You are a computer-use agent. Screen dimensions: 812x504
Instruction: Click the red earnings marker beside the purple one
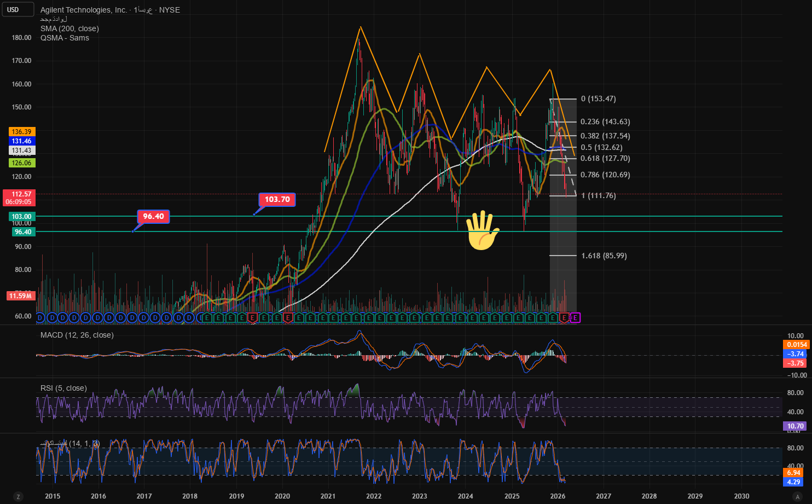tap(564, 317)
